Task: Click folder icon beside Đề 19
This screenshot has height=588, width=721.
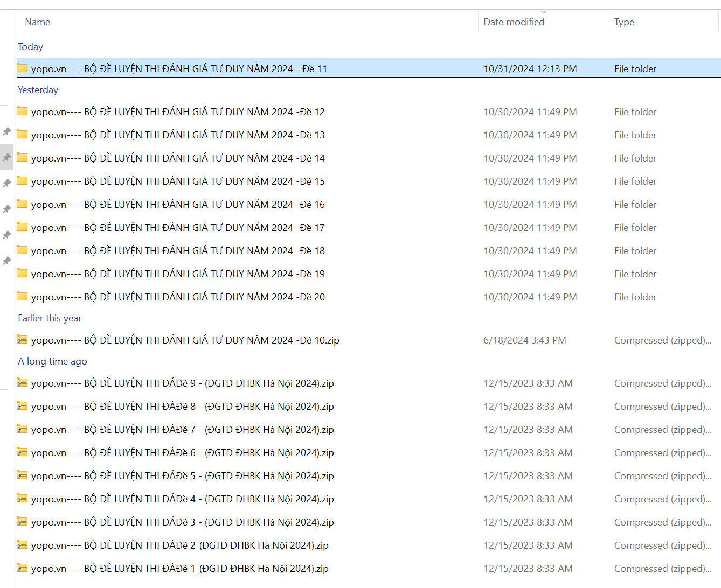Action: point(22,273)
